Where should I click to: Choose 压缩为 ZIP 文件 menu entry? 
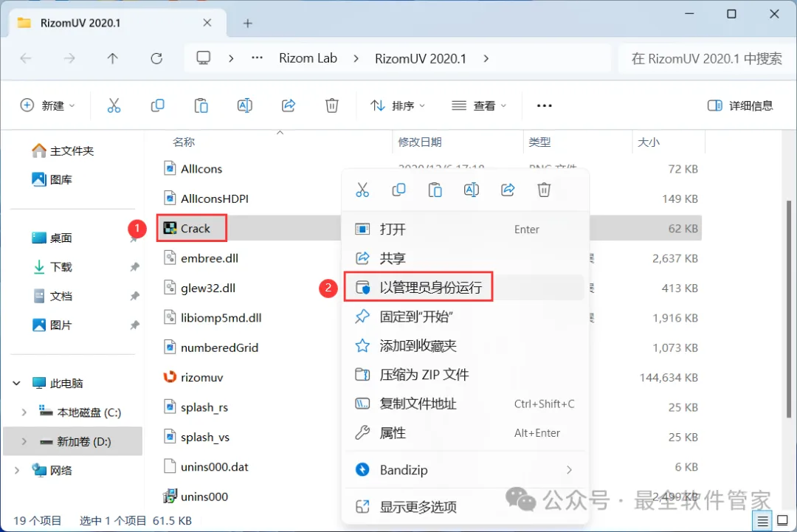pyautogui.click(x=465, y=375)
